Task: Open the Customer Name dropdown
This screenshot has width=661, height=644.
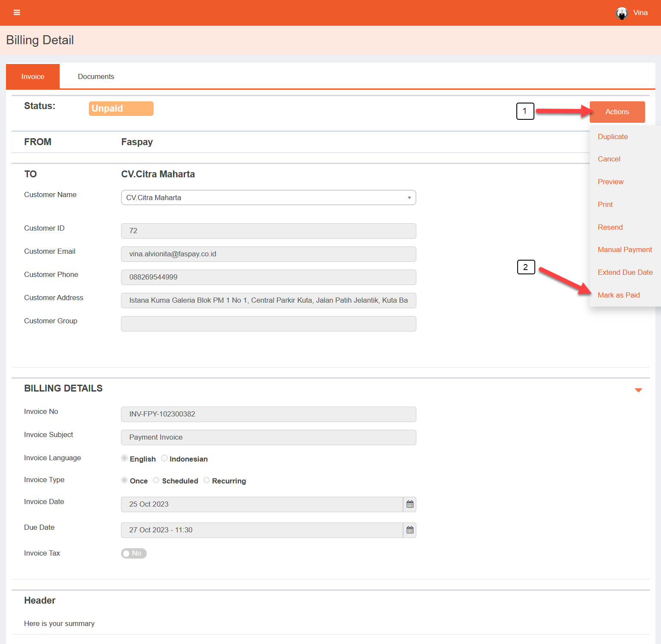Action: pyautogui.click(x=268, y=197)
